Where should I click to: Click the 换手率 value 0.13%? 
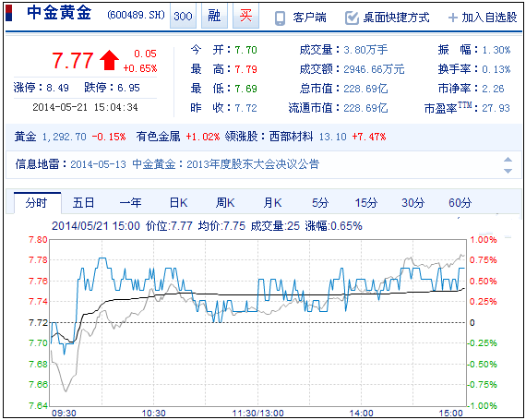point(496,69)
